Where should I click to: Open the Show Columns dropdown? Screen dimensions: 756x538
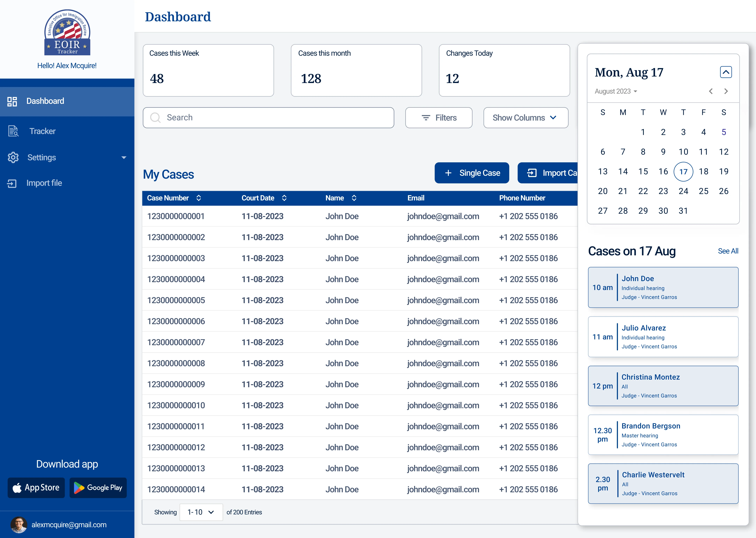[x=526, y=118]
